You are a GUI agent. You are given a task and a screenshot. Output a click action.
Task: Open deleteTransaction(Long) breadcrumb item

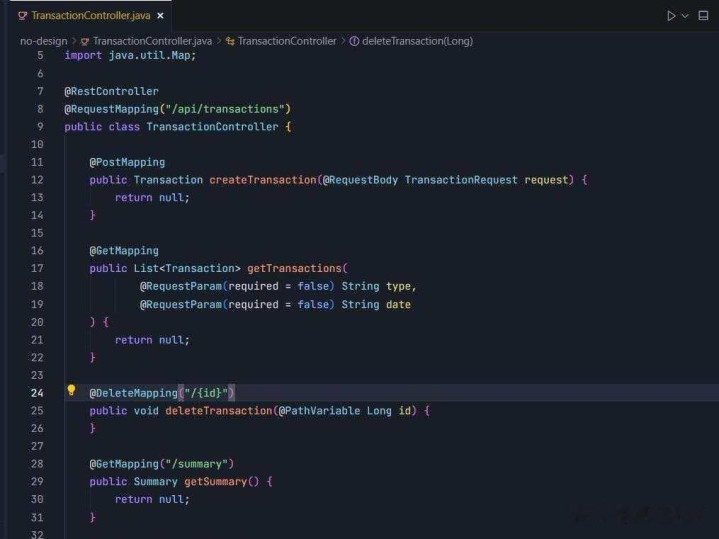(x=417, y=41)
